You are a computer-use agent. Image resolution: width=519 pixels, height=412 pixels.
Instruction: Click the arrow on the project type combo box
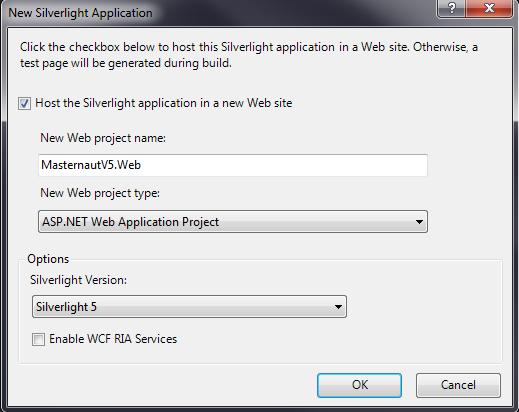pyautogui.click(x=419, y=222)
